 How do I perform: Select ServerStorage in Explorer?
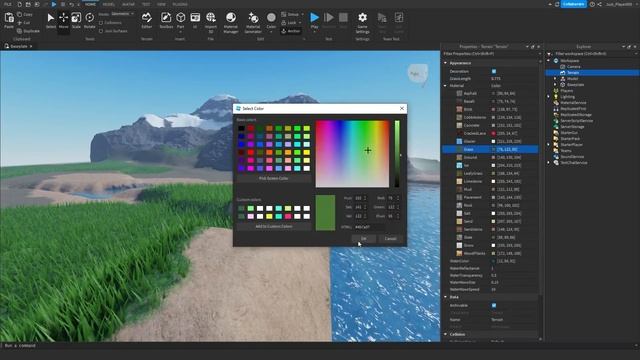pos(572,127)
